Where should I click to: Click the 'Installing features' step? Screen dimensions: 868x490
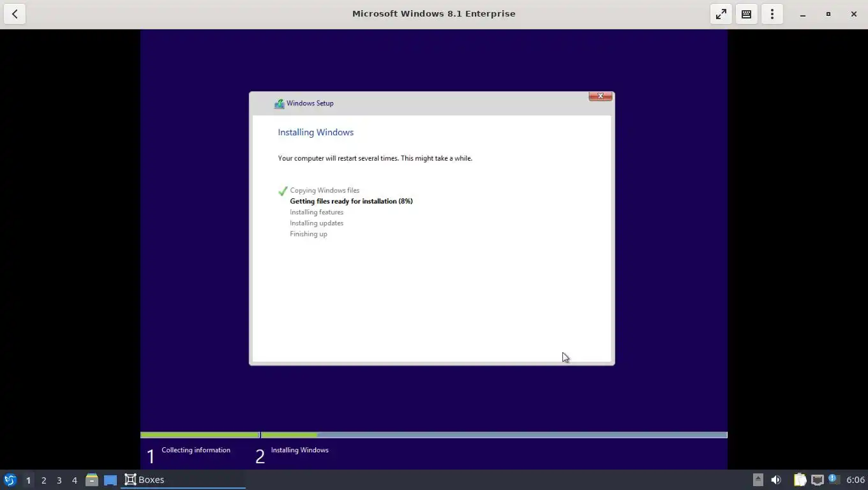pos(317,212)
